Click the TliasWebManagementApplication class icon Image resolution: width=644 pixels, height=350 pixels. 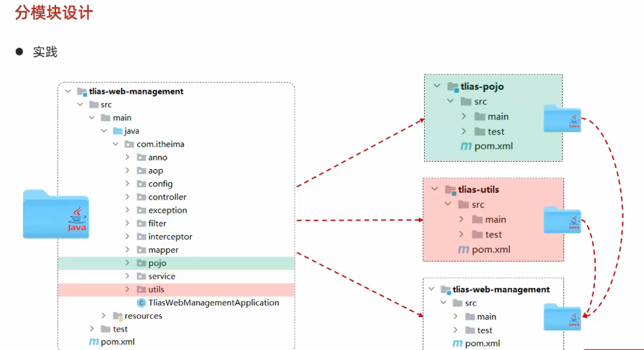click(141, 302)
